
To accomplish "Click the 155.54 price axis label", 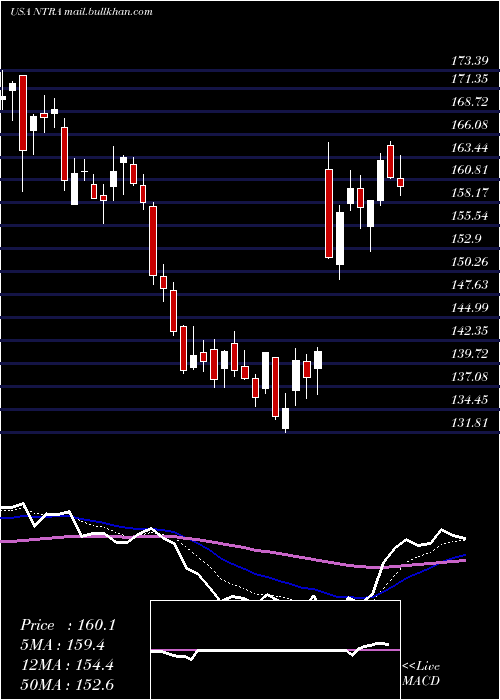I will click(x=470, y=216).
